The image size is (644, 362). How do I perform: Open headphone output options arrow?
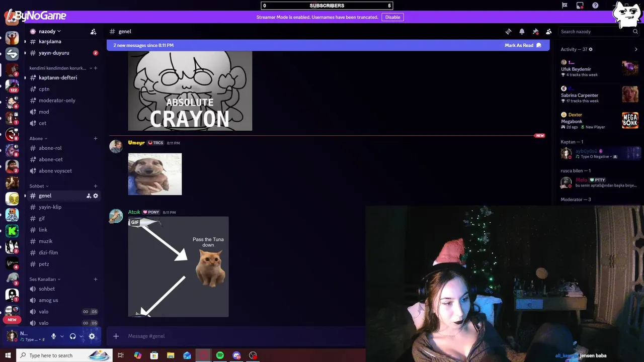click(82, 336)
